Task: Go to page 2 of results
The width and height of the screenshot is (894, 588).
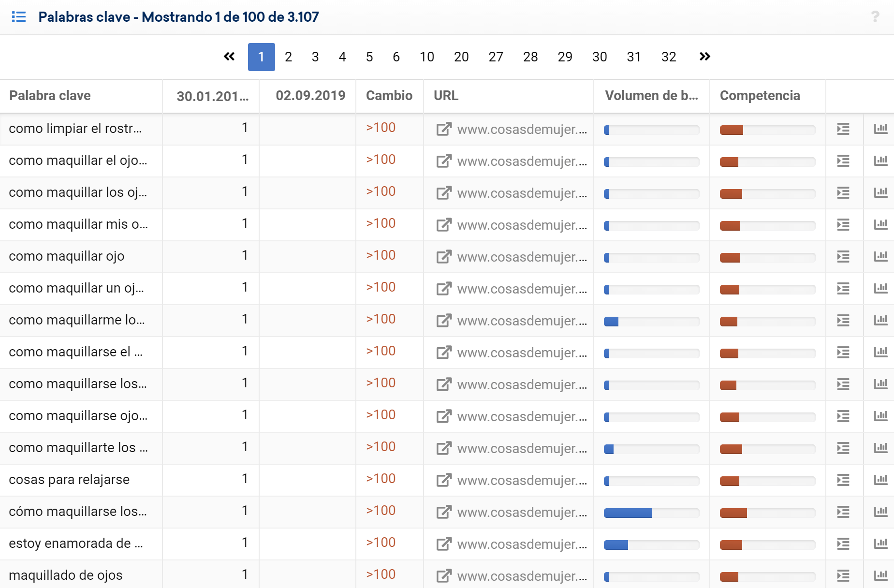Action: [288, 57]
